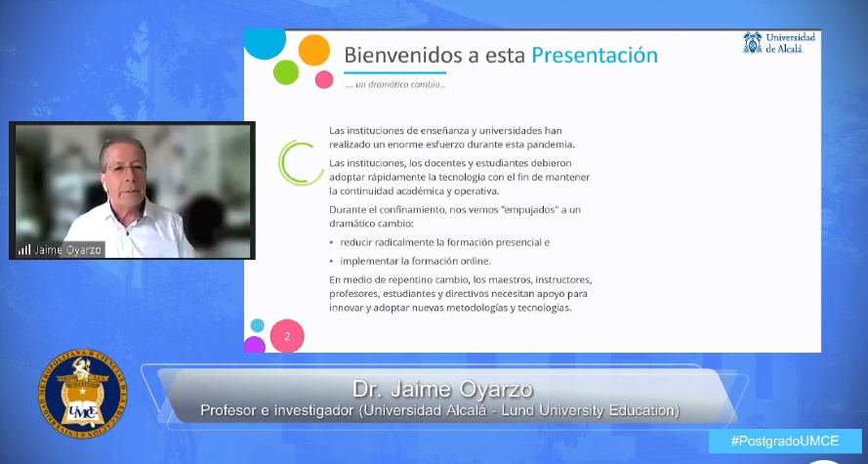Click the #PostgradoUMCE hashtag banner
The height and width of the screenshot is (464, 868).
[x=785, y=441]
